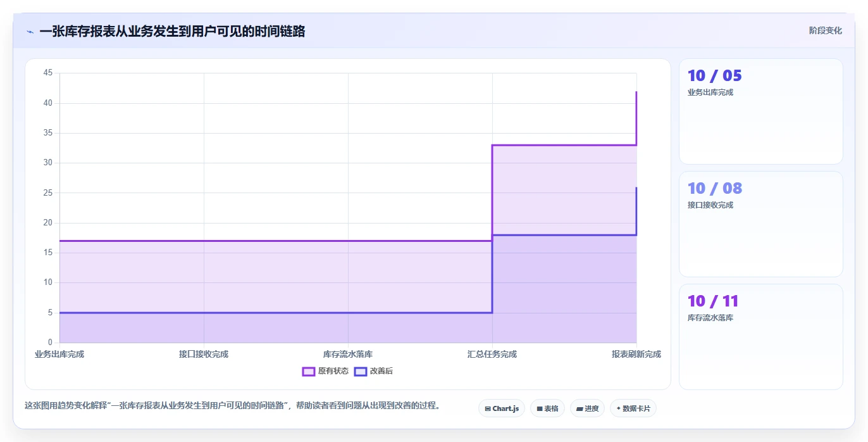Click the lightning icon beside the title
Viewport: 868px width, 442px height.
point(30,32)
